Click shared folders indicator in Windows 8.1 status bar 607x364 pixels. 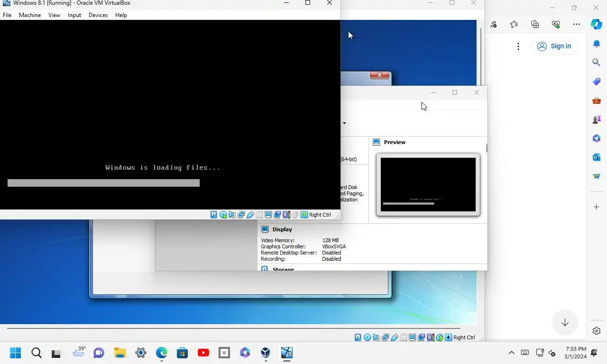[259, 215]
